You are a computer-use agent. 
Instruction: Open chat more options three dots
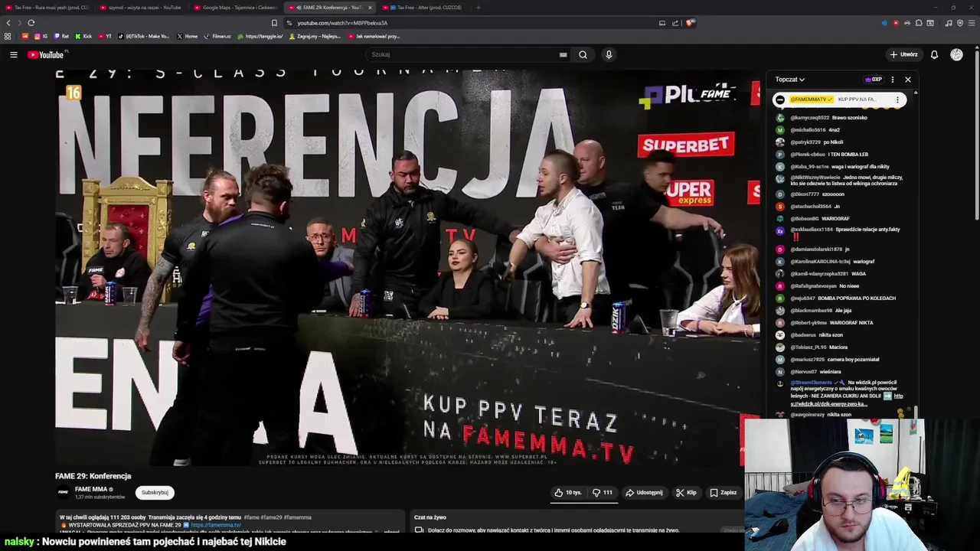pyautogui.click(x=892, y=80)
